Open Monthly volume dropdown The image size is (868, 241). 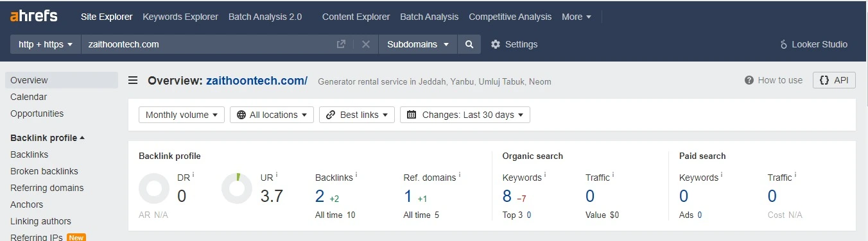click(x=182, y=115)
